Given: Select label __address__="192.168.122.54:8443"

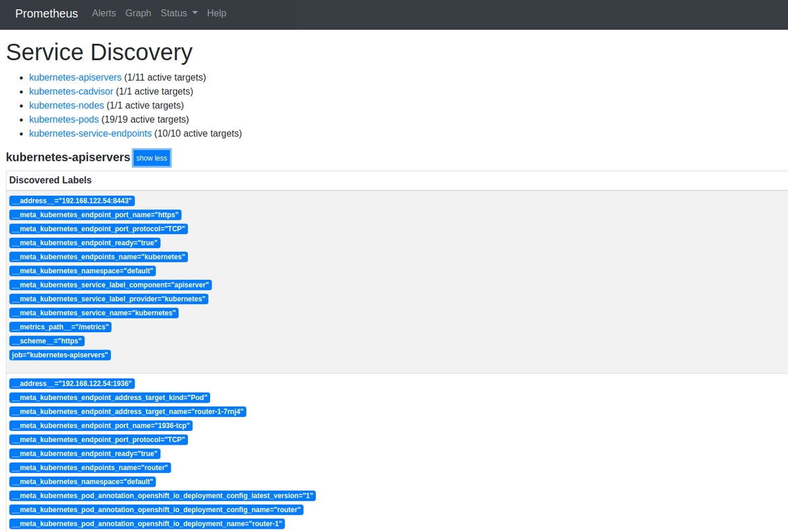Looking at the screenshot, I should pyautogui.click(x=72, y=201).
